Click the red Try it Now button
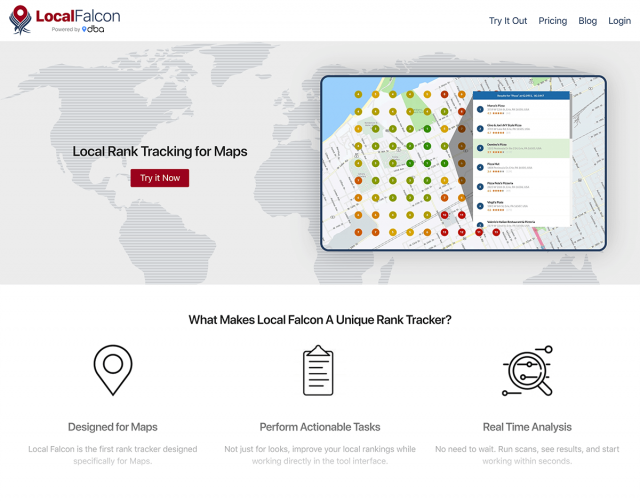 point(160,178)
